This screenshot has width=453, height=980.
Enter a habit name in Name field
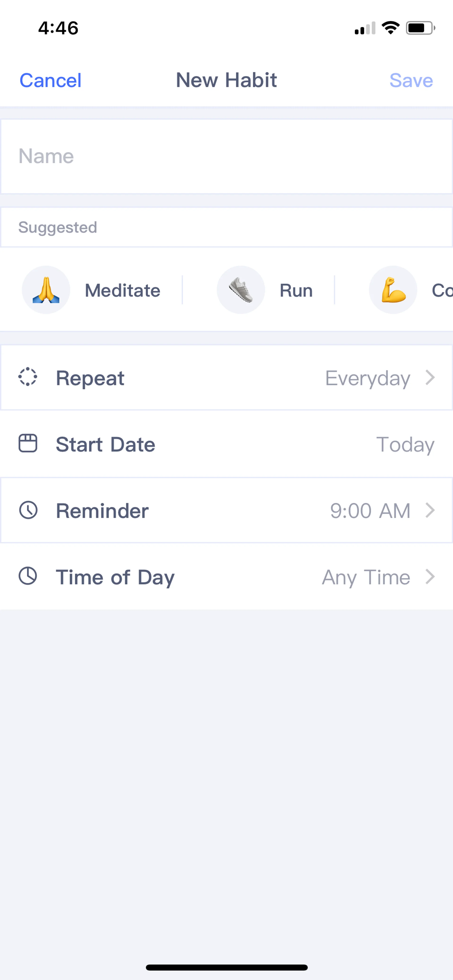click(x=226, y=156)
